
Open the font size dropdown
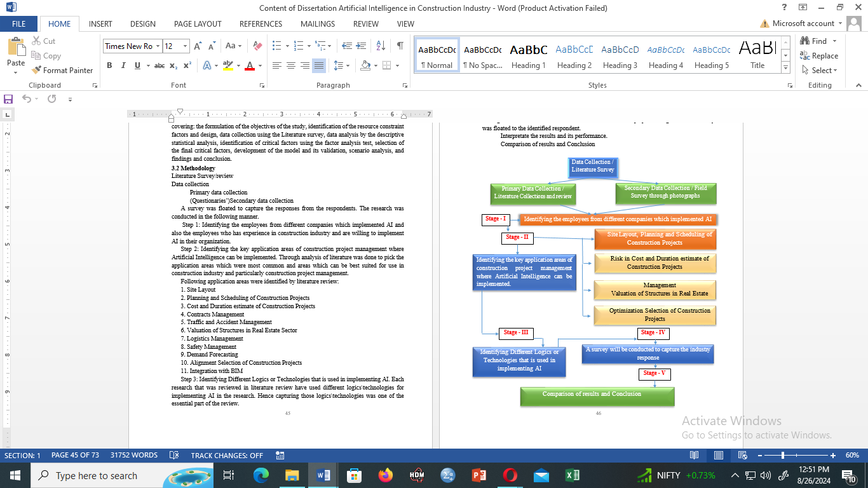(x=186, y=46)
